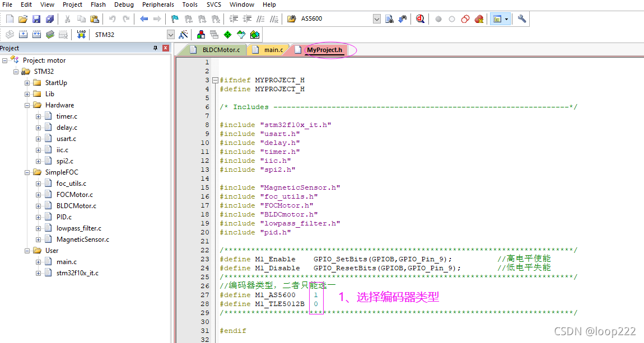The width and height of the screenshot is (644, 343).
Task: Open Options for Target magic wand icon
Action: point(184,35)
